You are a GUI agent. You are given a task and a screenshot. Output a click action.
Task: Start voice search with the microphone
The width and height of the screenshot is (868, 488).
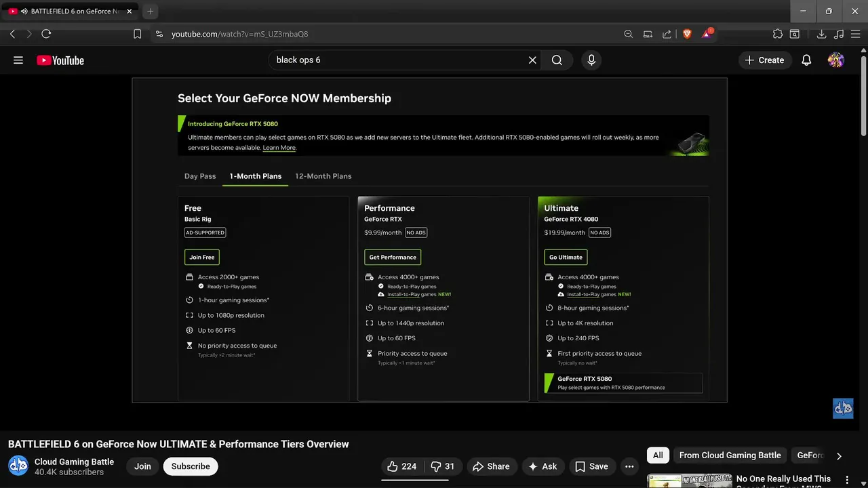click(591, 60)
